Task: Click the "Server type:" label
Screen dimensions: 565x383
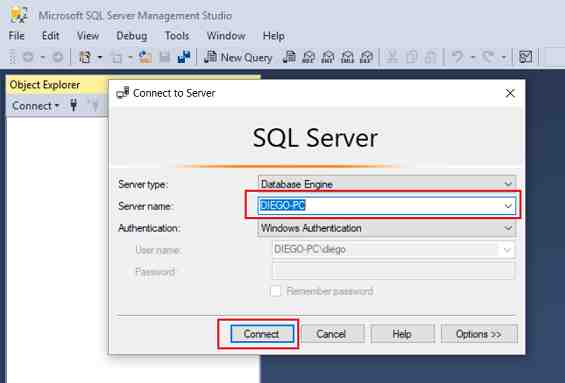Action: pos(143,184)
